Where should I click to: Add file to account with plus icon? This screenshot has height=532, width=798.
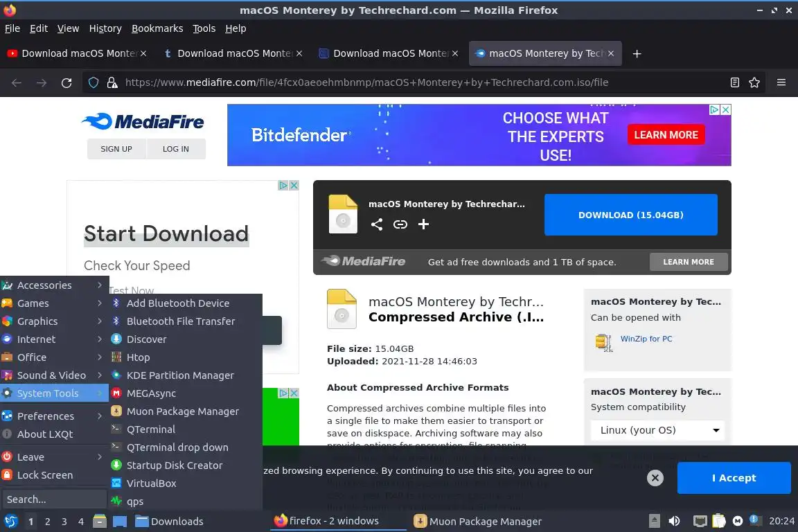423,224
